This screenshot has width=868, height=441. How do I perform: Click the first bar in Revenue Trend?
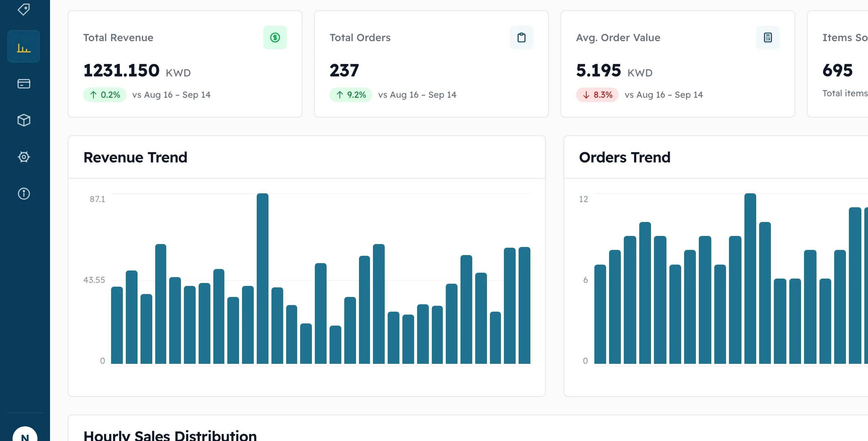(x=117, y=325)
